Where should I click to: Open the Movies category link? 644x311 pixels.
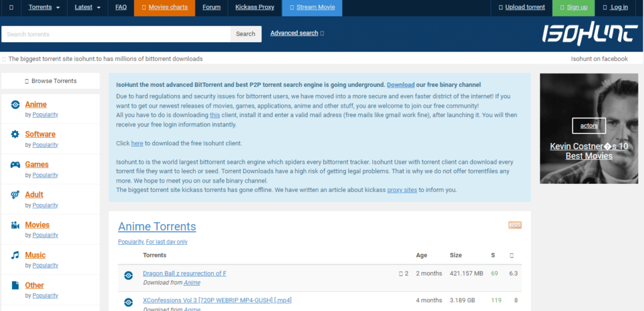(x=37, y=225)
